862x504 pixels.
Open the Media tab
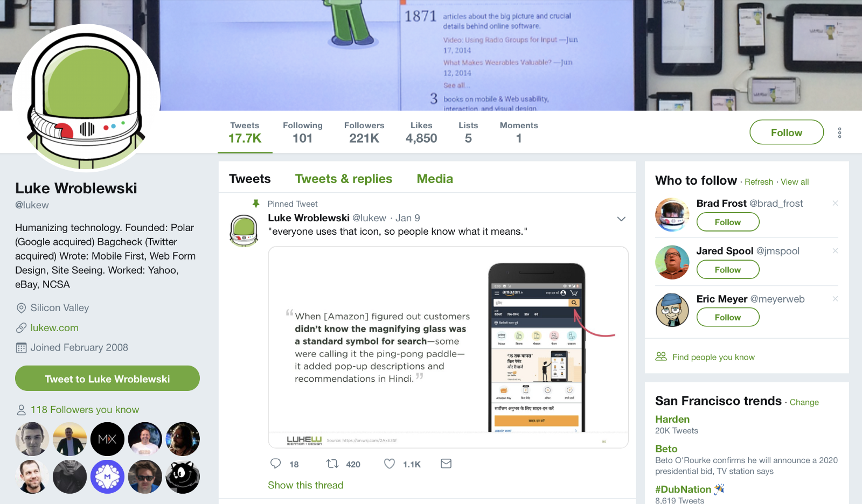pos(435,179)
